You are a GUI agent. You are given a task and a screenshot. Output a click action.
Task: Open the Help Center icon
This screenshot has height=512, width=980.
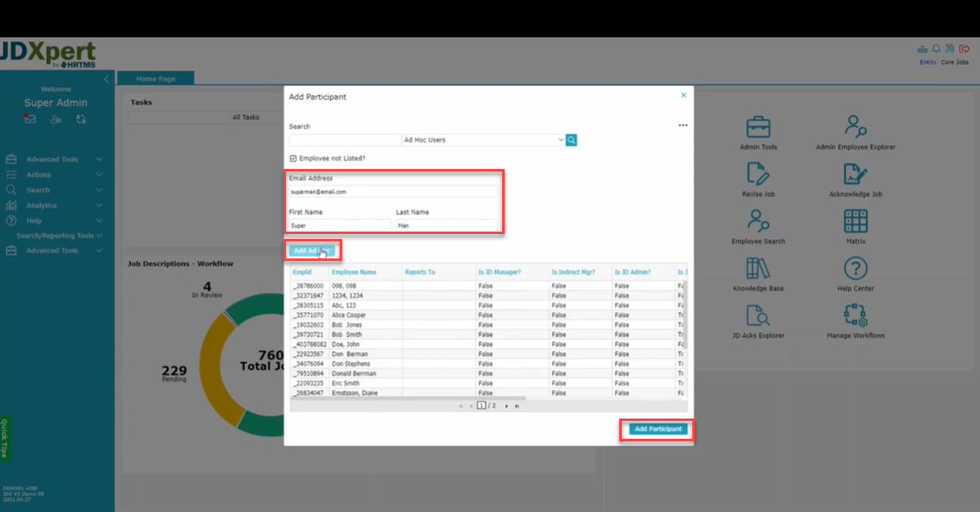pyautogui.click(x=855, y=268)
